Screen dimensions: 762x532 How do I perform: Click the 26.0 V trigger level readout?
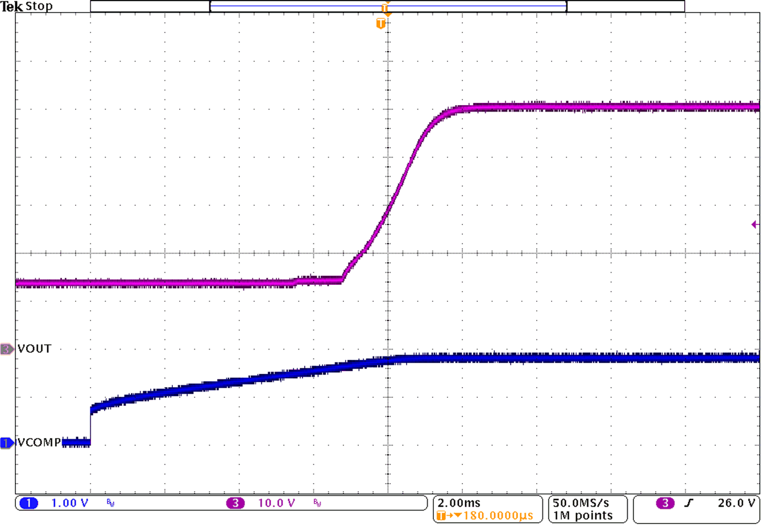[736, 503]
